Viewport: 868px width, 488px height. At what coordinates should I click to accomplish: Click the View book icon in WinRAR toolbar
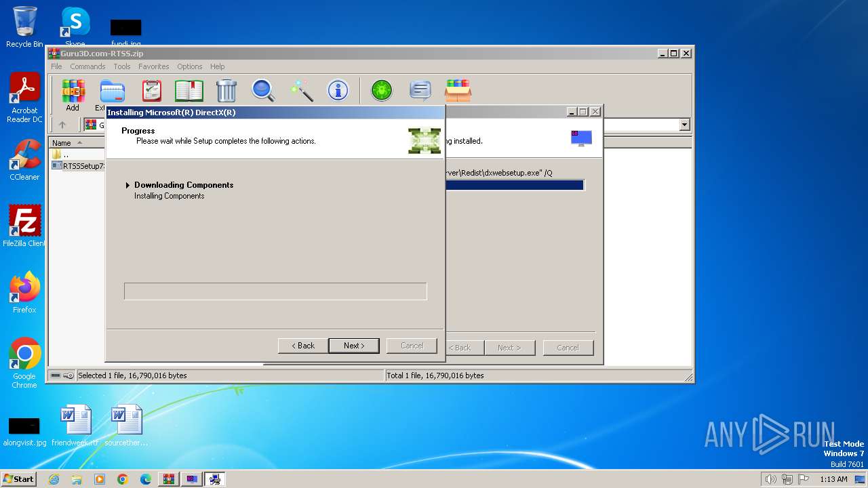click(x=189, y=90)
